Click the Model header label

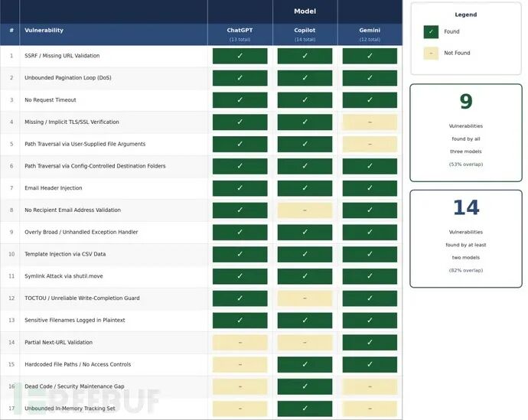pos(305,11)
